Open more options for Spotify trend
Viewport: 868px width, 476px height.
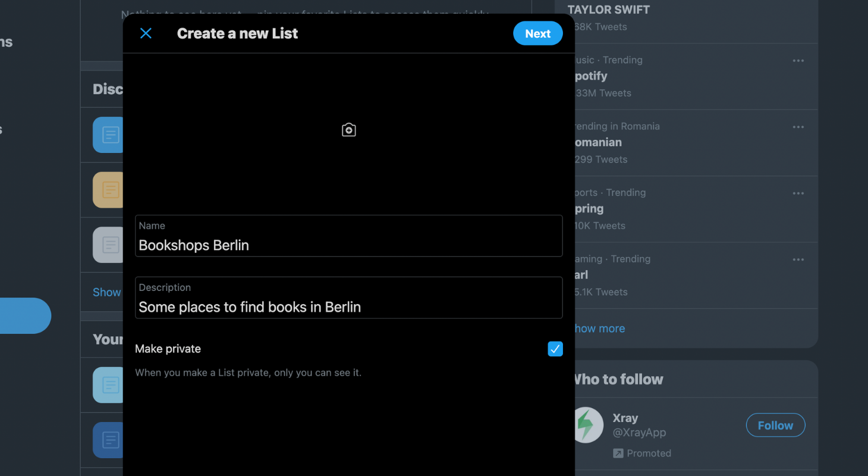pyautogui.click(x=798, y=61)
